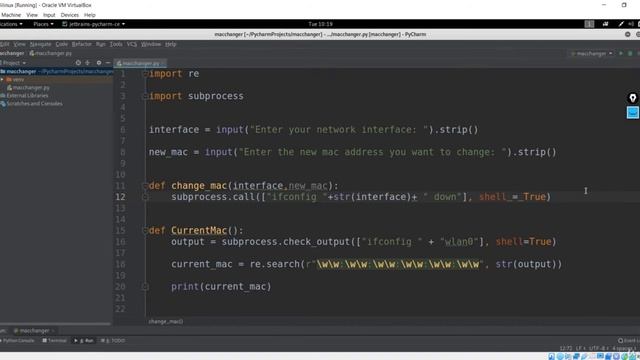Toggle the Run tool window button
640x360 pixels.
(84, 341)
